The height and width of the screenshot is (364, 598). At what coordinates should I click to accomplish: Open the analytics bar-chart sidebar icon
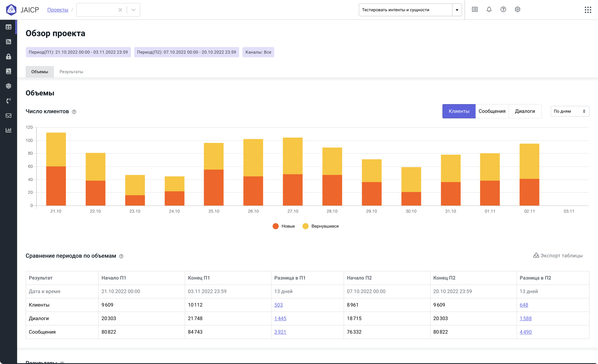[8, 130]
